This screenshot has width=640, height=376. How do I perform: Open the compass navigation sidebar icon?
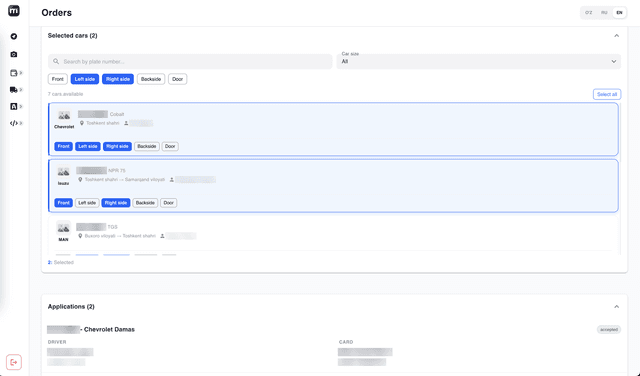[14, 36]
